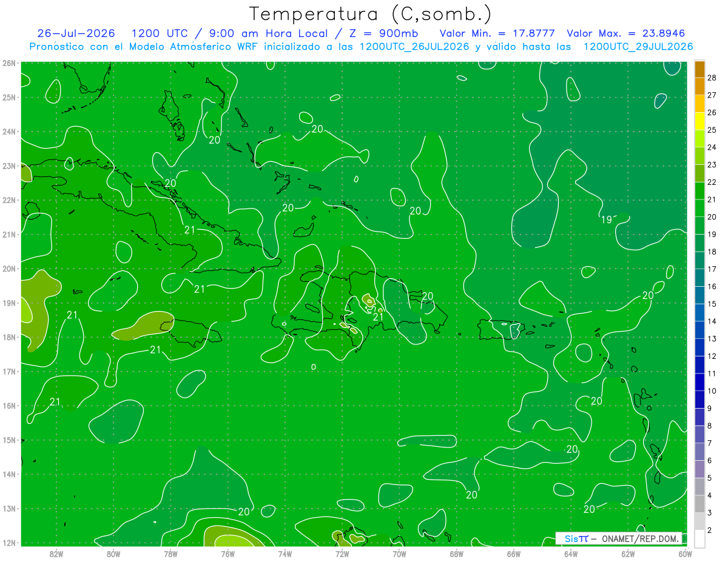This screenshot has width=728, height=562.
Task: Click the "Valor Max. = 23.8946" readout
Action: tap(625, 33)
